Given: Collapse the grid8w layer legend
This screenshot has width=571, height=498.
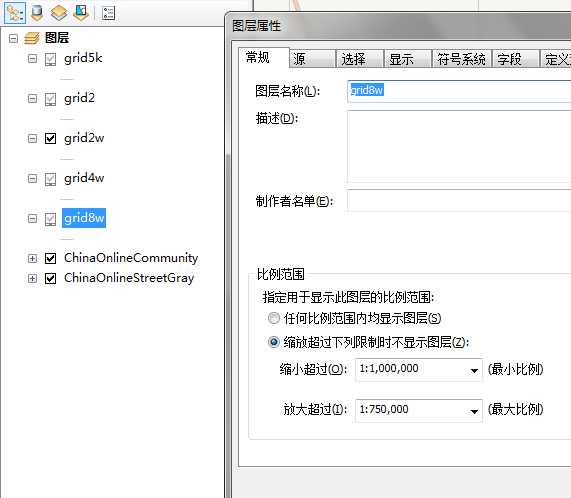Looking at the screenshot, I should (32, 218).
